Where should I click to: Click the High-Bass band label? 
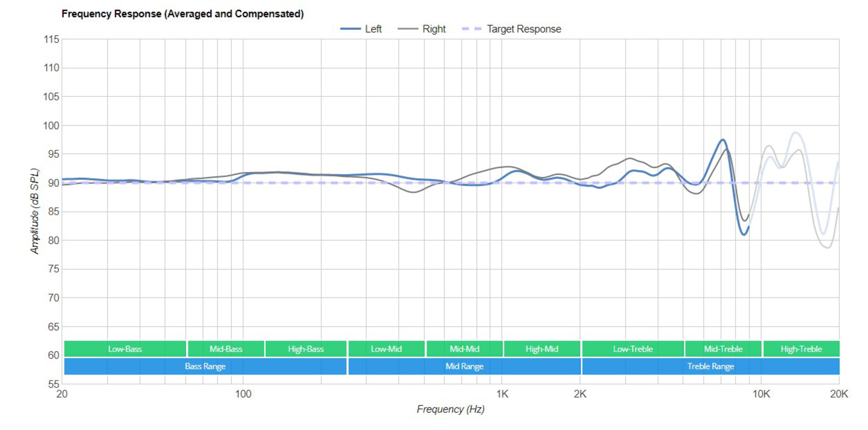(306, 349)
